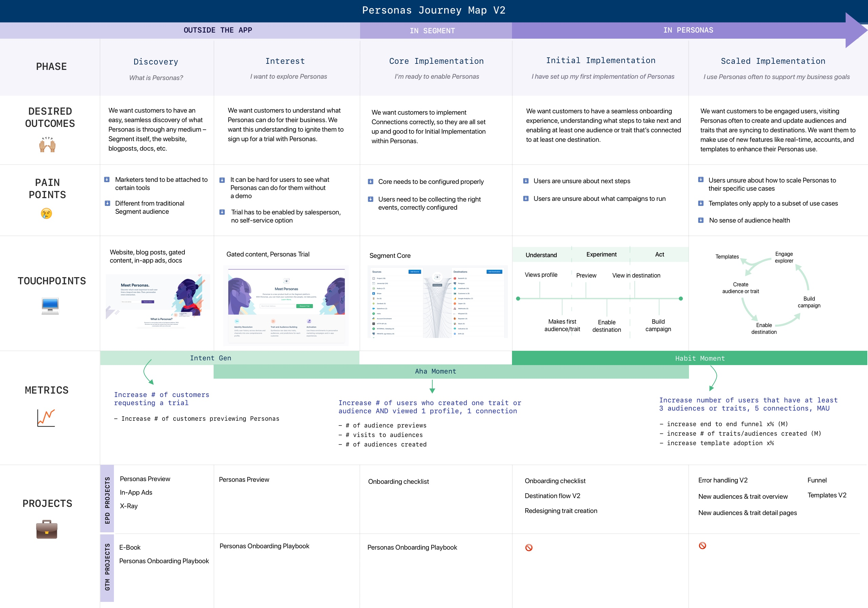Click the down arrow under Aha Moment
This screenshot has height=608, width=868.
432,386
